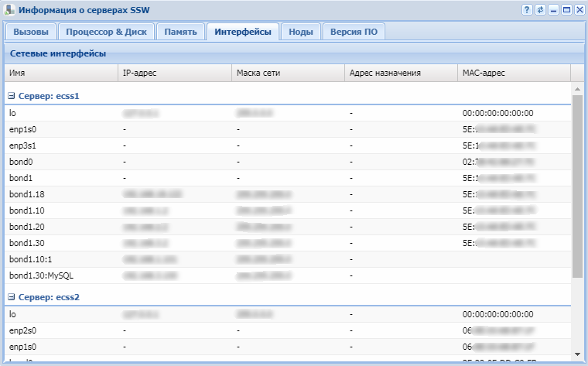Select the bond1.30 interface row

tap(288, 243)
